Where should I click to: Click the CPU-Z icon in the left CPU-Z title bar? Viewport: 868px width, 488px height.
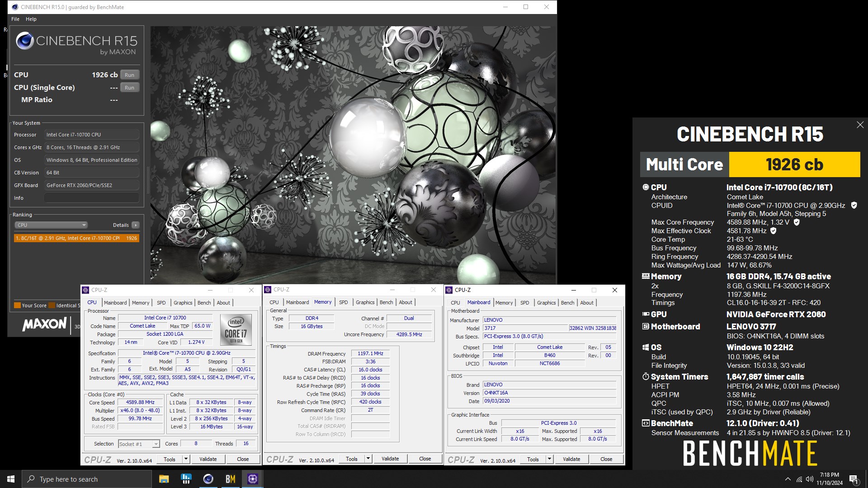[x=86, y=290]
